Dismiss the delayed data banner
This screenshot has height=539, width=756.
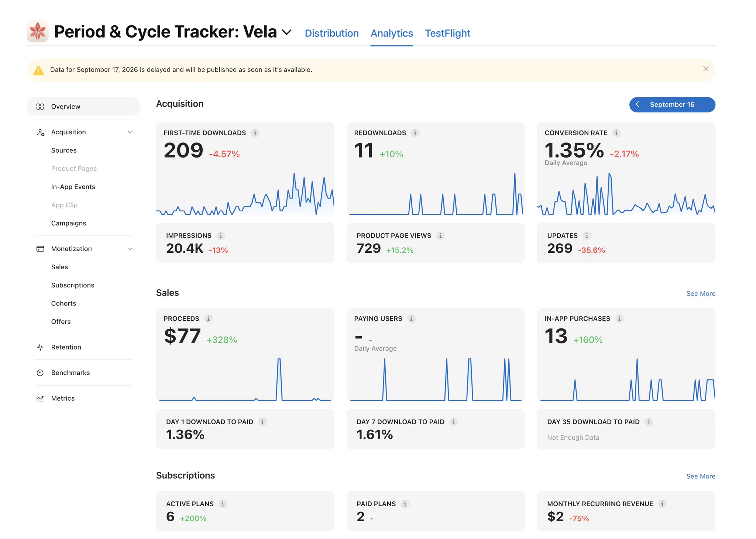pyautogui.click(x=706, y=69)
